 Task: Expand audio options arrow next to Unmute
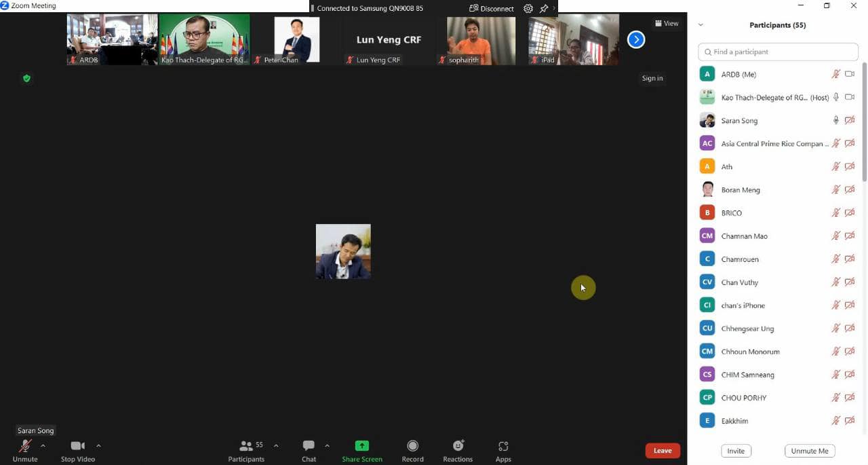43,446
